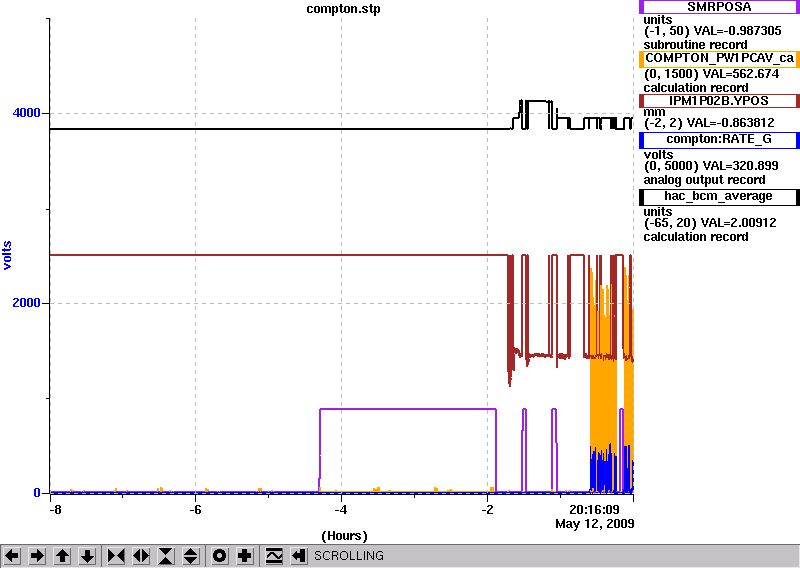This screenshot has width=800, height=568.
Task: Zoom in horizontally using the bowtie icon
Action: [116, 555]
